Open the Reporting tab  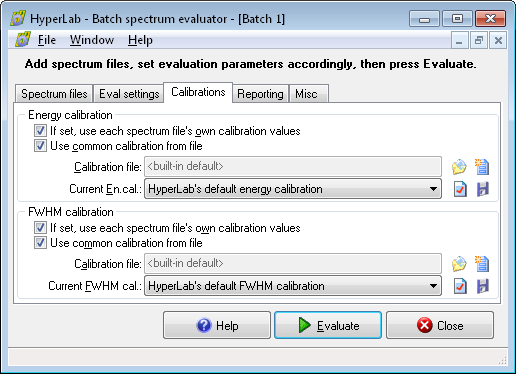(260, 94)
